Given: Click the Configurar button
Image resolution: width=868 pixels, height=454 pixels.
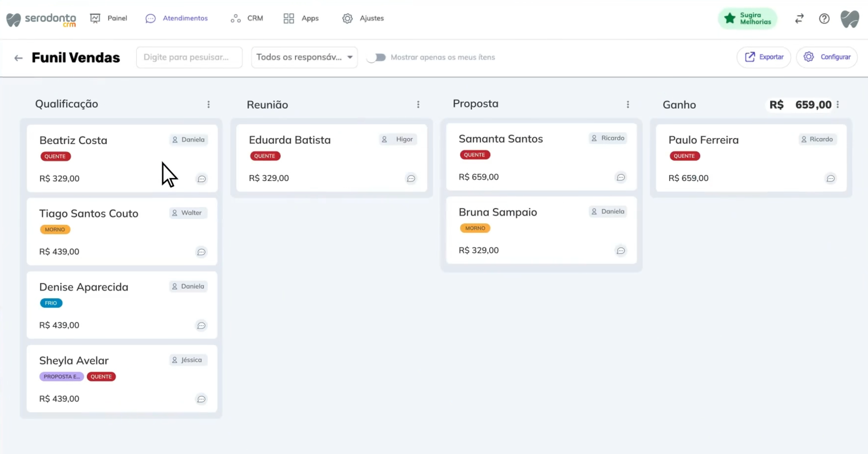Looking at the screenshot, I should (827, 57).
